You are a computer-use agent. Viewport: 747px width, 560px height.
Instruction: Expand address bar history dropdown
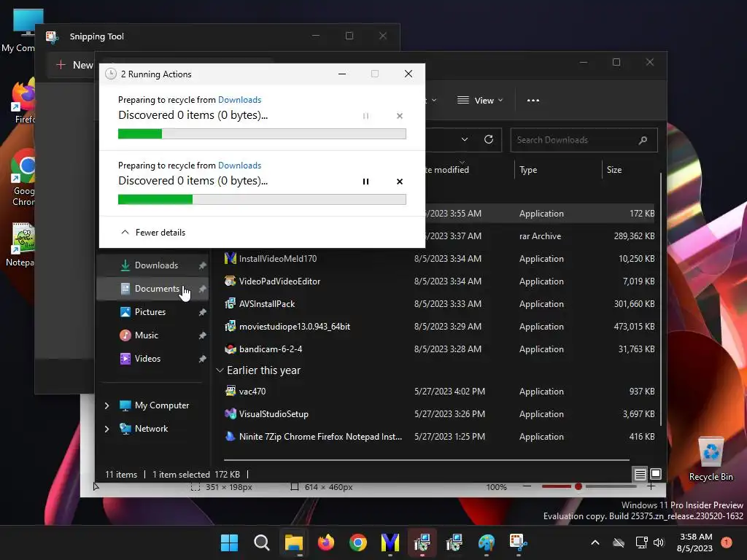pos(465,139)
